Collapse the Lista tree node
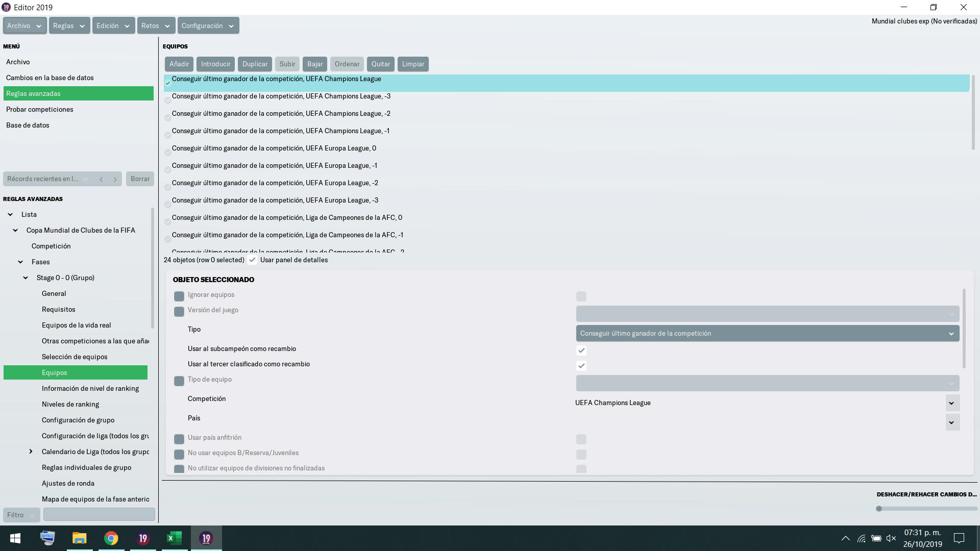Screen dimensions: 980x551 click(x=10, y=215)
